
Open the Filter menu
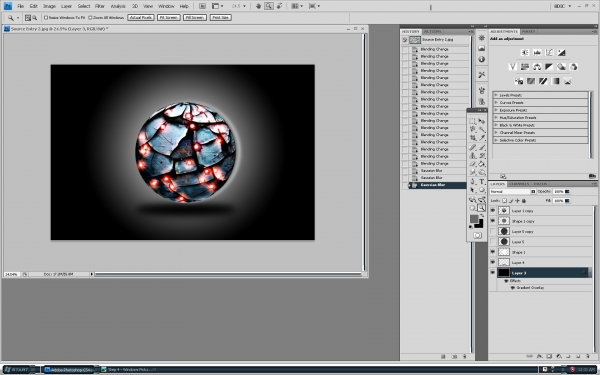[x=100, y=6]
